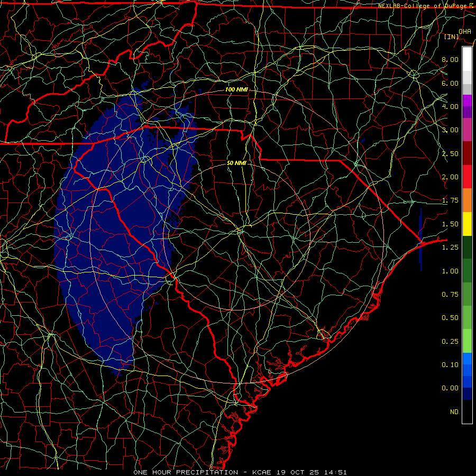Click the 'KCAE' radar site identifier
Screen dimensions: 476x476
tap(262, 472)
